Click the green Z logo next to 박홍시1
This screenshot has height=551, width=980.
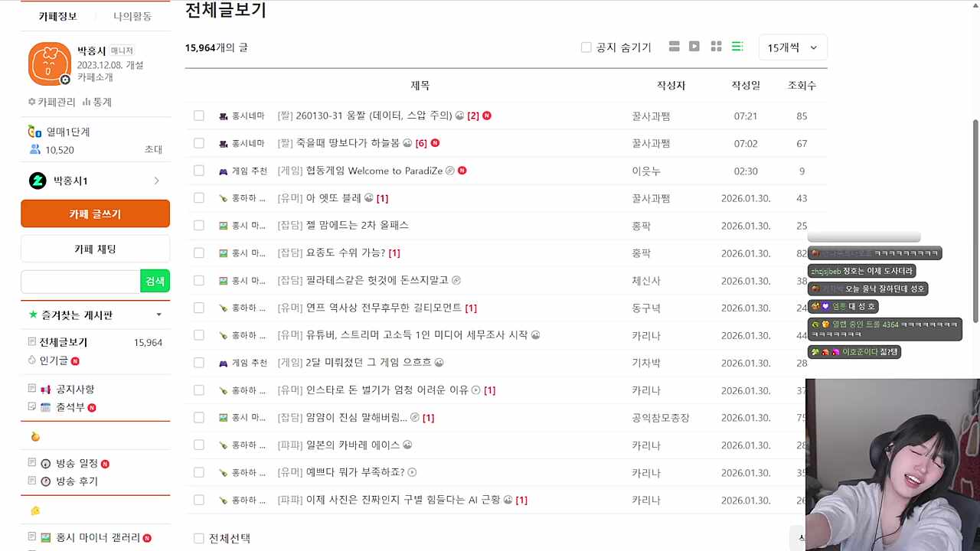pos(38,181)
